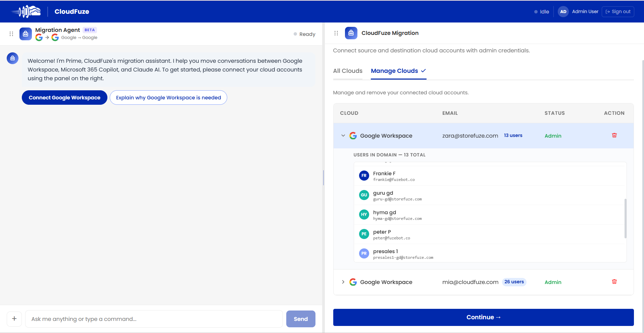The height and width of the screenshot is (333, 644).
Task: Click the 26 users badge
Action: coord(514,282)
